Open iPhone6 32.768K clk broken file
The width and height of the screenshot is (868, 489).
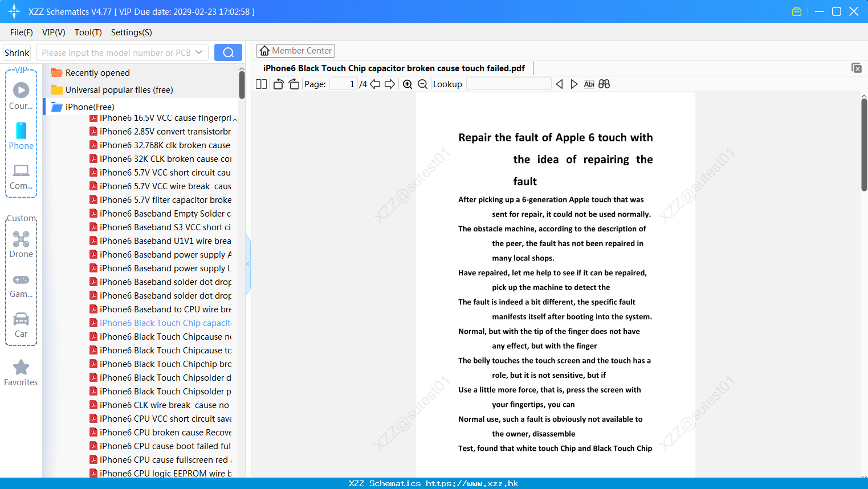[161, 145]
